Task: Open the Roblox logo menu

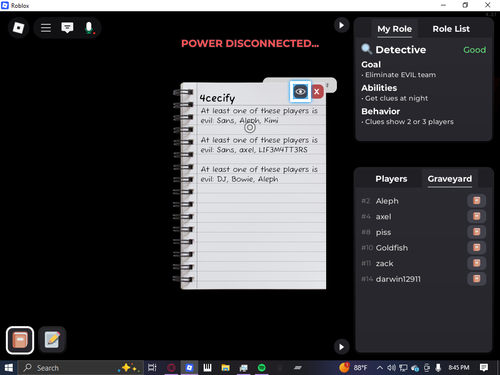Action: point(18,28)
